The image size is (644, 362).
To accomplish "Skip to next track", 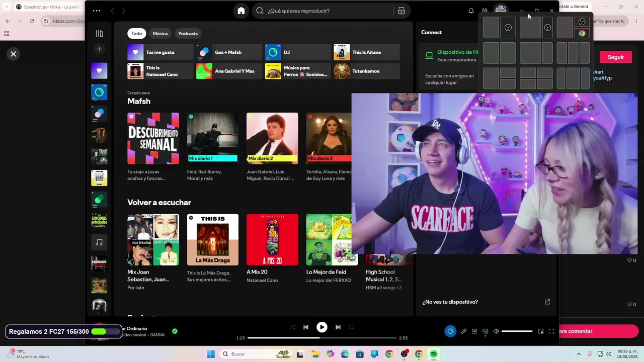I will click(338, 327).
